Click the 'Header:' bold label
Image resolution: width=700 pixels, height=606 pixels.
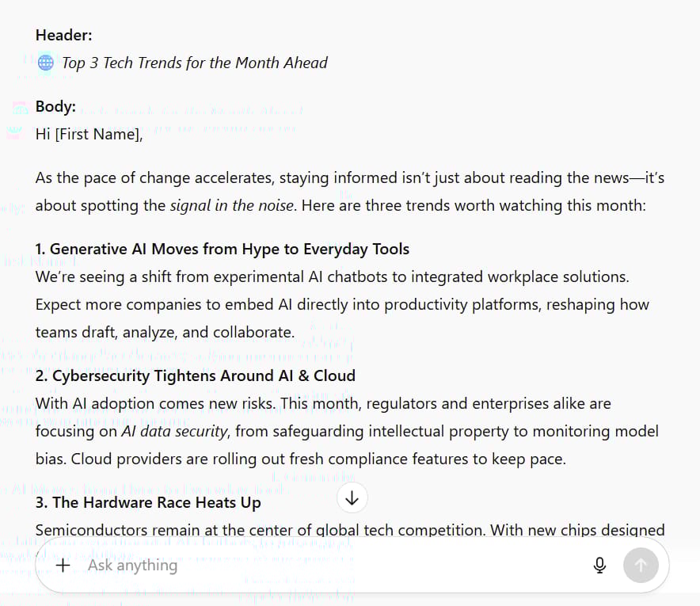(64, 36)
